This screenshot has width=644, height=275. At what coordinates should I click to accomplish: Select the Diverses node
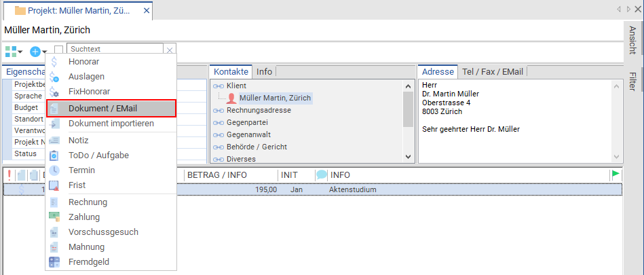click(241, 159)
